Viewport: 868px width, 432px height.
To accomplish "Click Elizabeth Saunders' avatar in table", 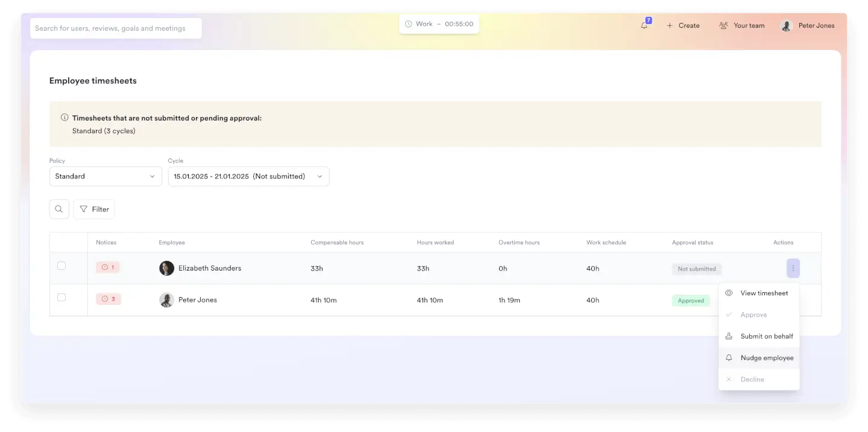I will 166,268.
